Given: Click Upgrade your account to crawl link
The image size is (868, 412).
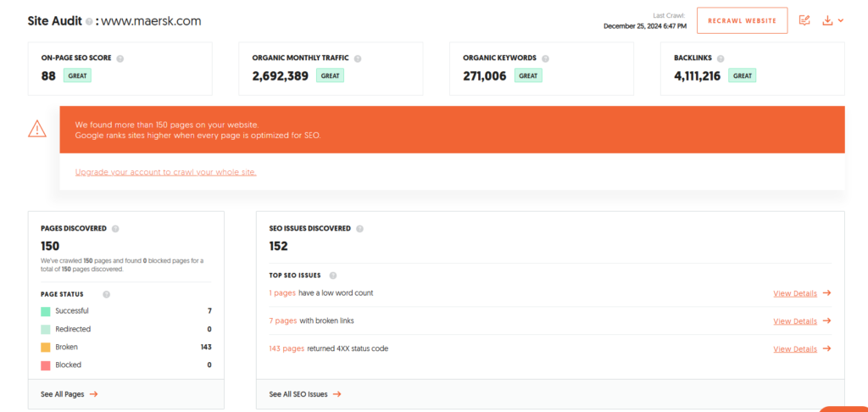Looking at the screenshot, I should (165, 172).
